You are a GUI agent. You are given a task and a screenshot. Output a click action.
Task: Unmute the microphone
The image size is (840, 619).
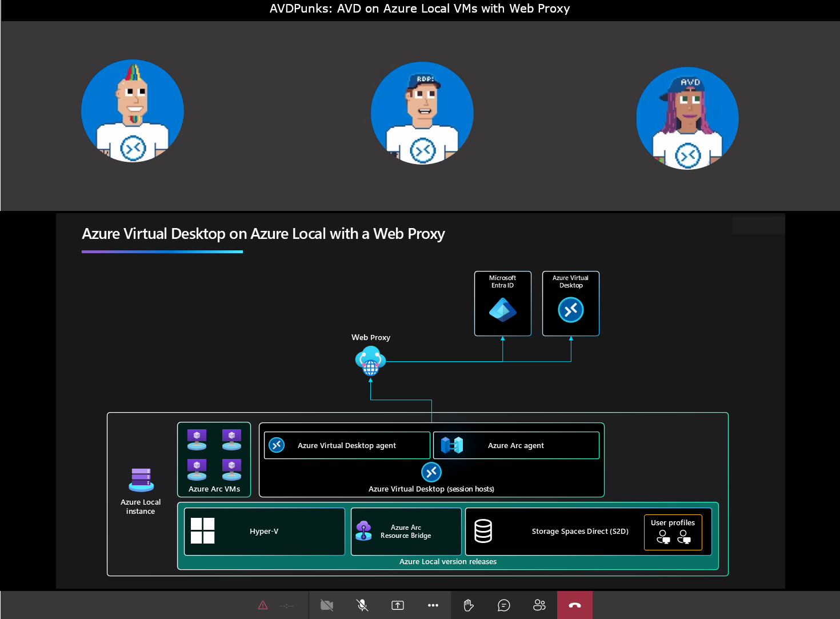[x=362, y=605]
